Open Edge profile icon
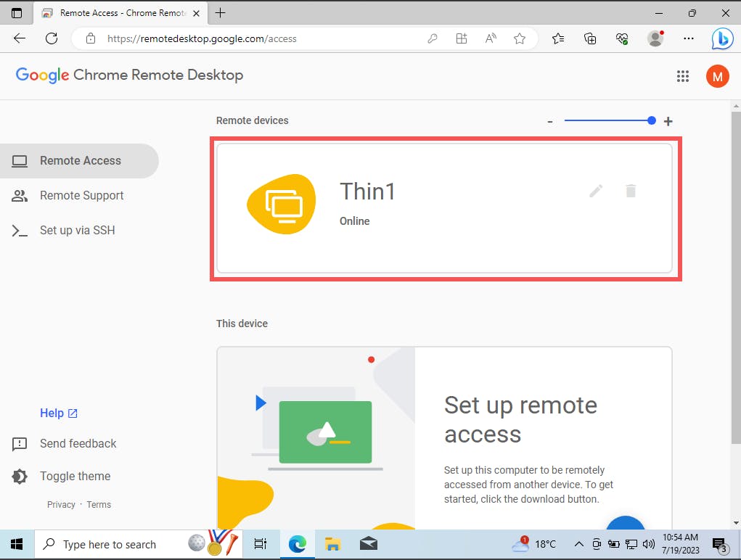 pyautogui.click(x=655, y=38)
